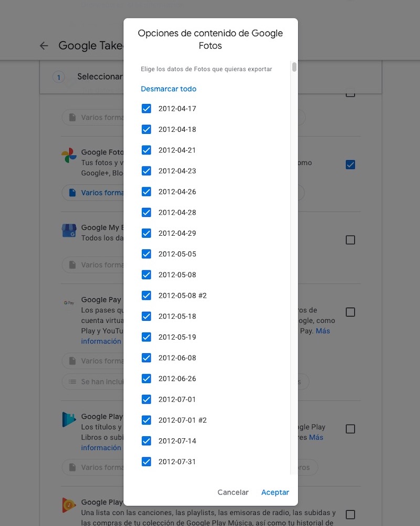Uncheck the 2012-05-08 #2 album checkbox
This screenshot has width=420, height=526.
pos(146,296)
